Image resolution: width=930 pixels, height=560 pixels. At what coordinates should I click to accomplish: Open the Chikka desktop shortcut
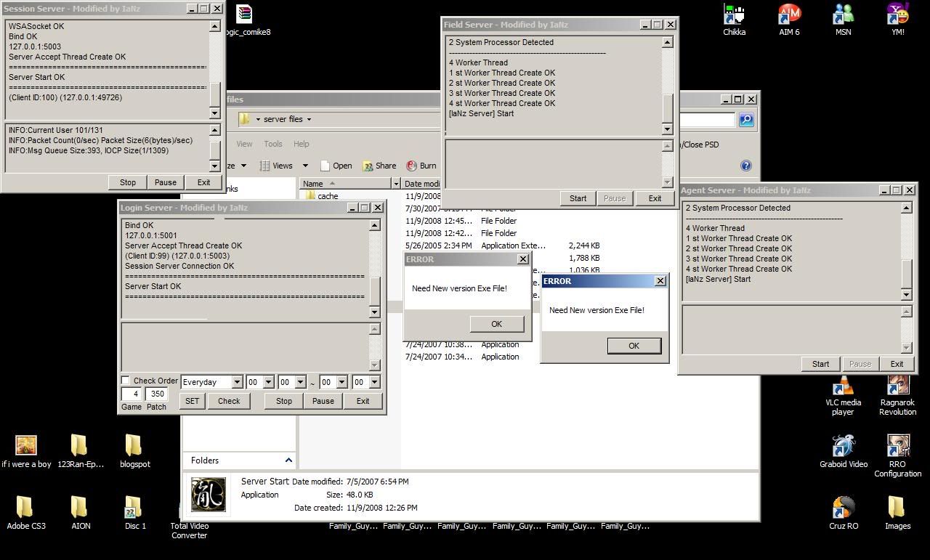pos(734,15)
